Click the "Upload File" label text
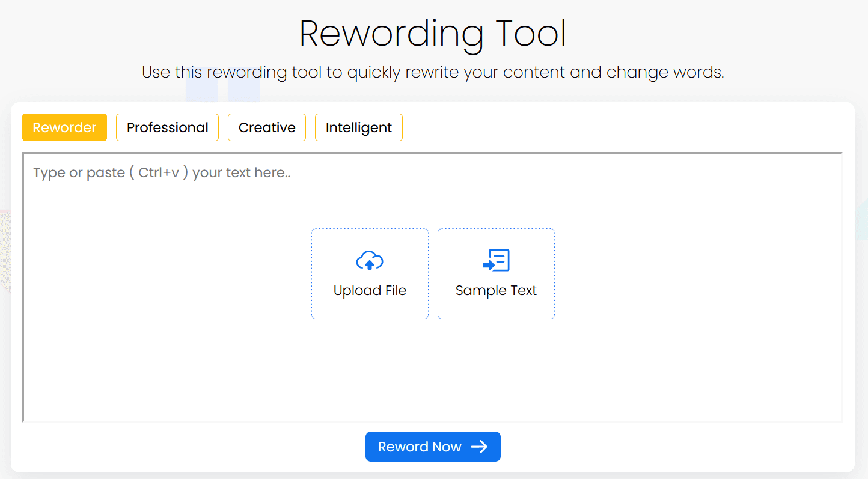This screenshot has width=868, height=479. 370,291
